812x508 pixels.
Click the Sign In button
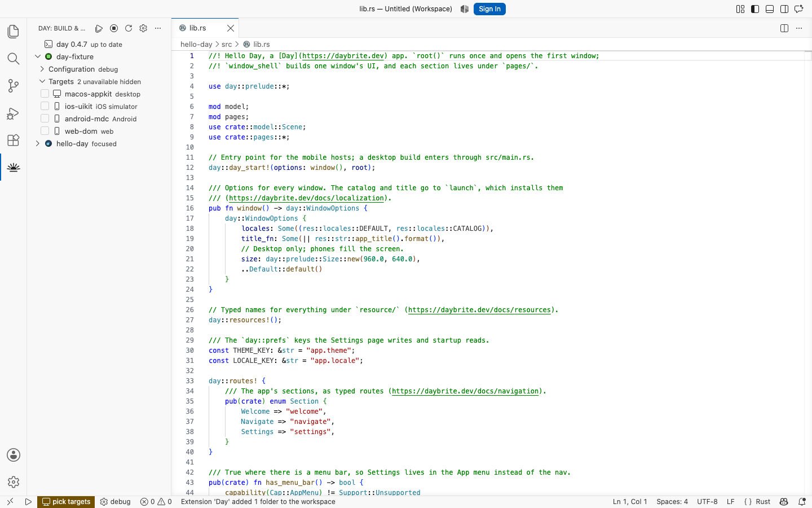[489, 9]
